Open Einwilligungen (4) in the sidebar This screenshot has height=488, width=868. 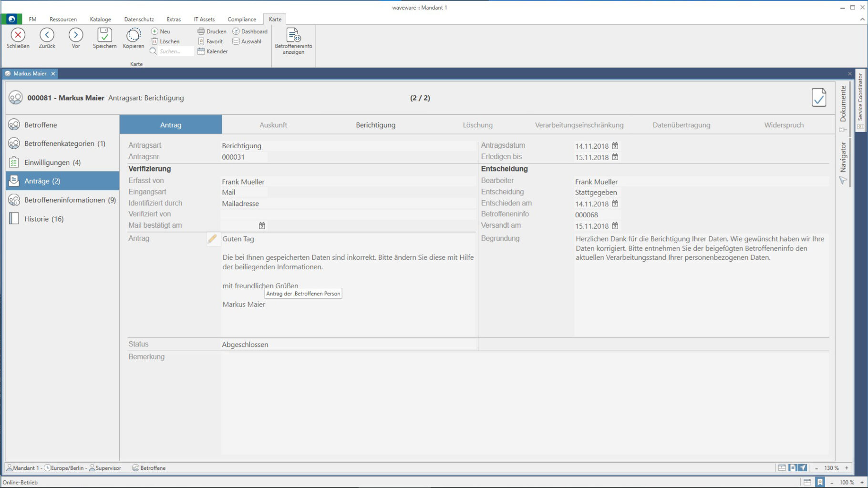click(52, 163)
